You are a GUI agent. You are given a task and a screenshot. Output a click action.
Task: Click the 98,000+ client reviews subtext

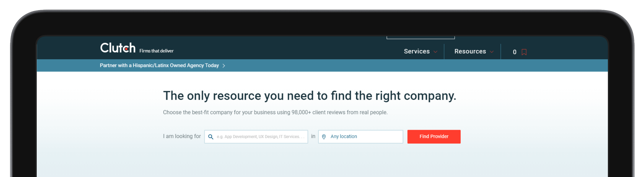click(275, 112)
